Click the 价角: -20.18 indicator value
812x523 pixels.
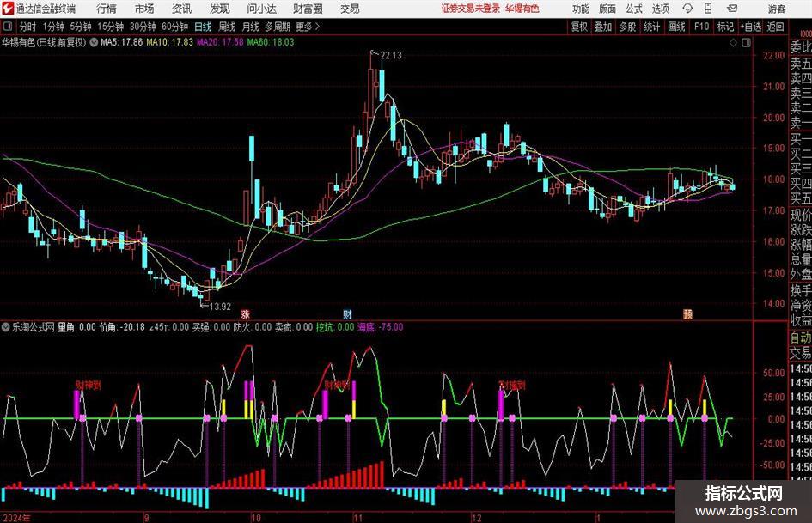click(x=122, y=327)
